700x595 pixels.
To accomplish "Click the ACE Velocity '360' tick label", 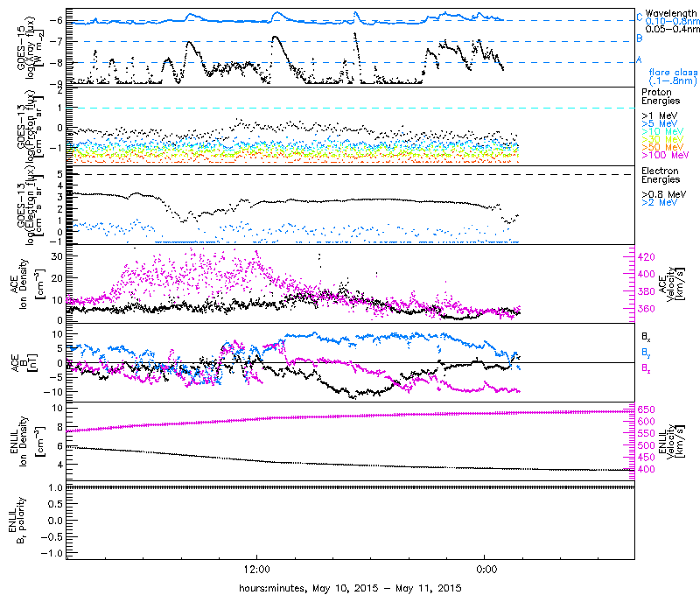I will [x=647, y=309].
